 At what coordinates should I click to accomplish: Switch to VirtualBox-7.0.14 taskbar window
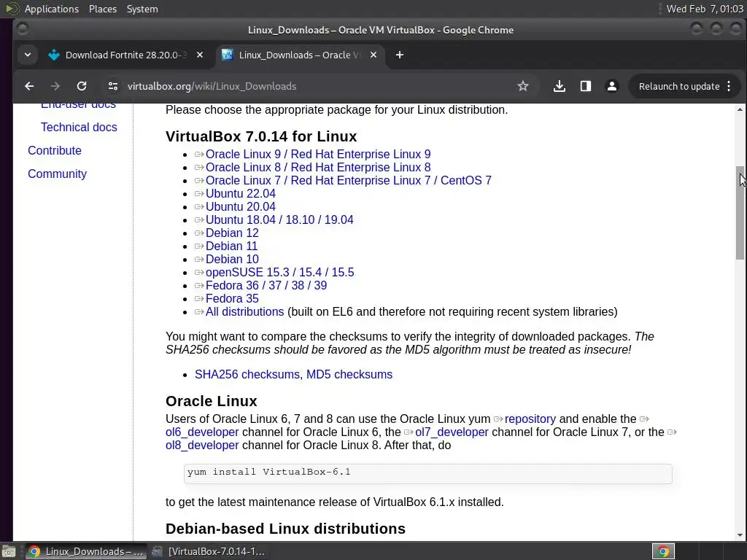click(x=209, y=551)
